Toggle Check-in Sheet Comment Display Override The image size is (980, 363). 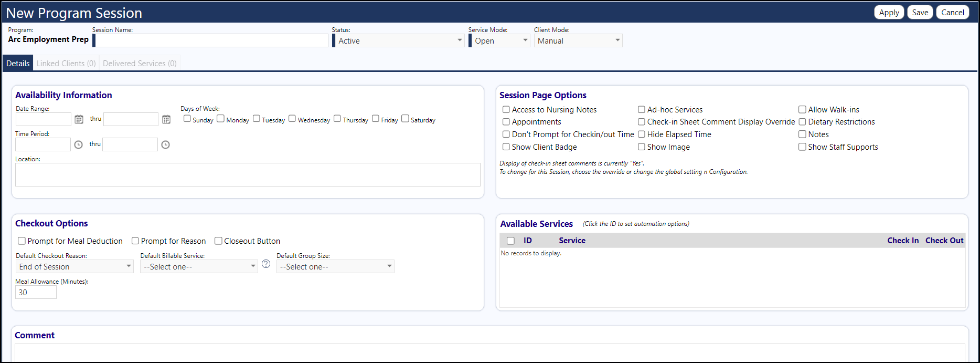click(x=642, y=122)
